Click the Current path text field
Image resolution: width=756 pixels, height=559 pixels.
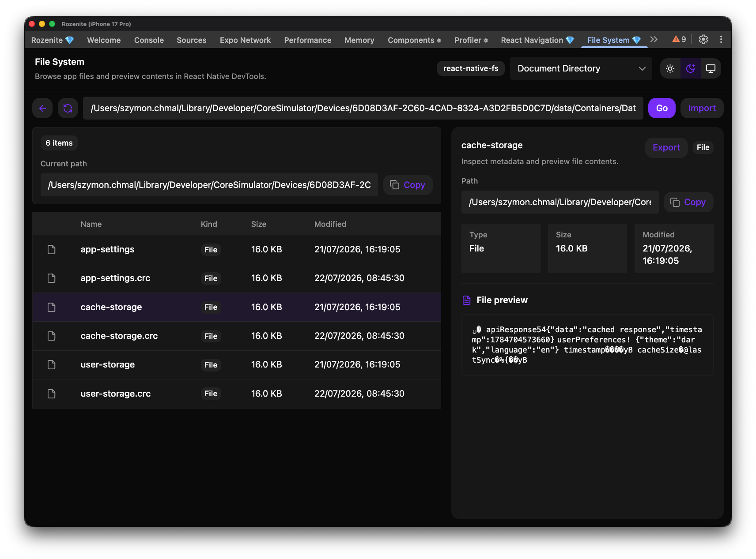(x=209, y=185)
